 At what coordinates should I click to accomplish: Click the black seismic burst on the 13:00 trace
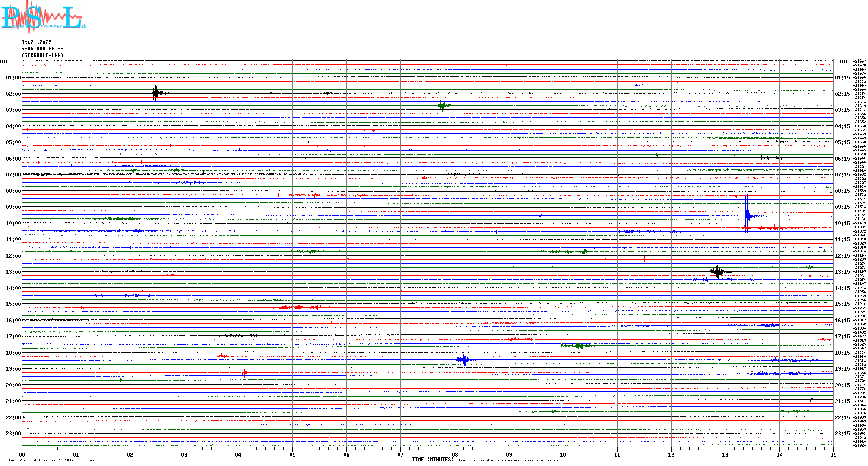(718, 271)
